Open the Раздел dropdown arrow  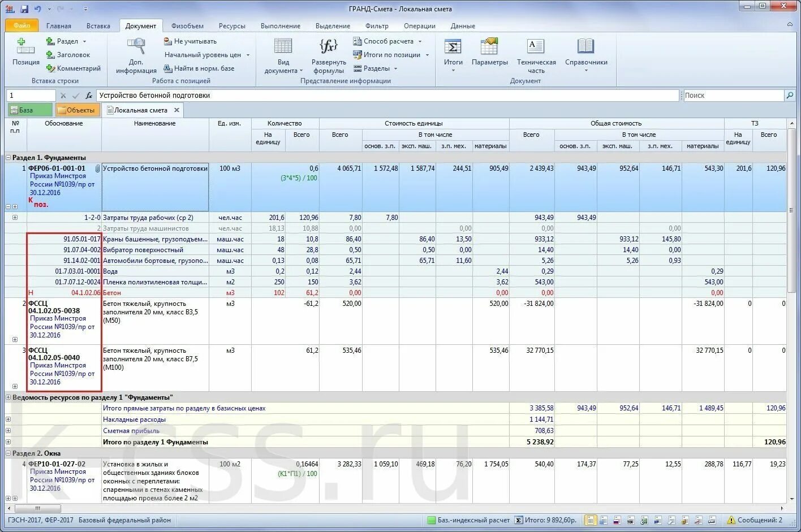[85, 41]
